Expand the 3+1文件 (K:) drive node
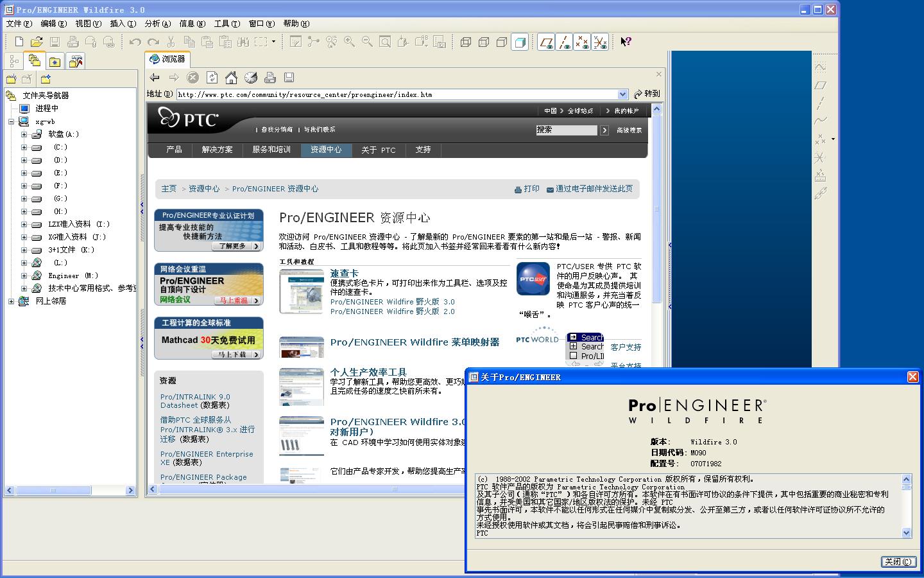The image size is (924, 578). pyautogui.click(x=24, y=250)
